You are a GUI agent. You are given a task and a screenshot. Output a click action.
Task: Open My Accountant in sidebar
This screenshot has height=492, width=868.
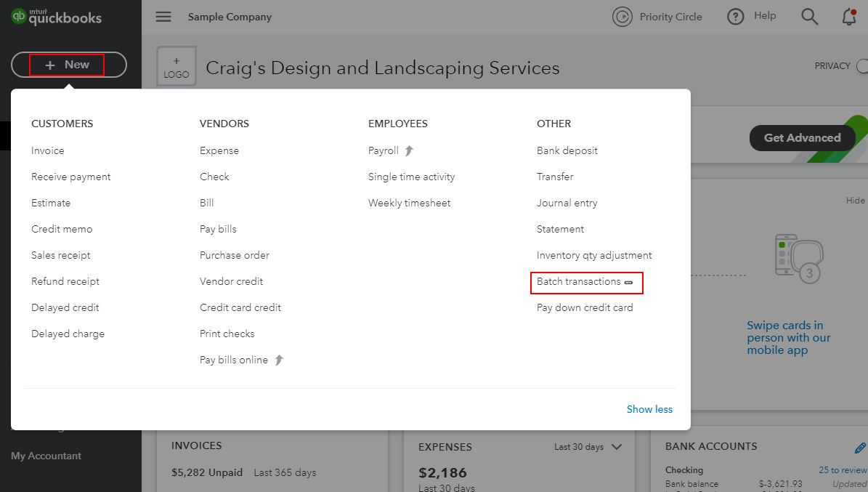point(46,456)
